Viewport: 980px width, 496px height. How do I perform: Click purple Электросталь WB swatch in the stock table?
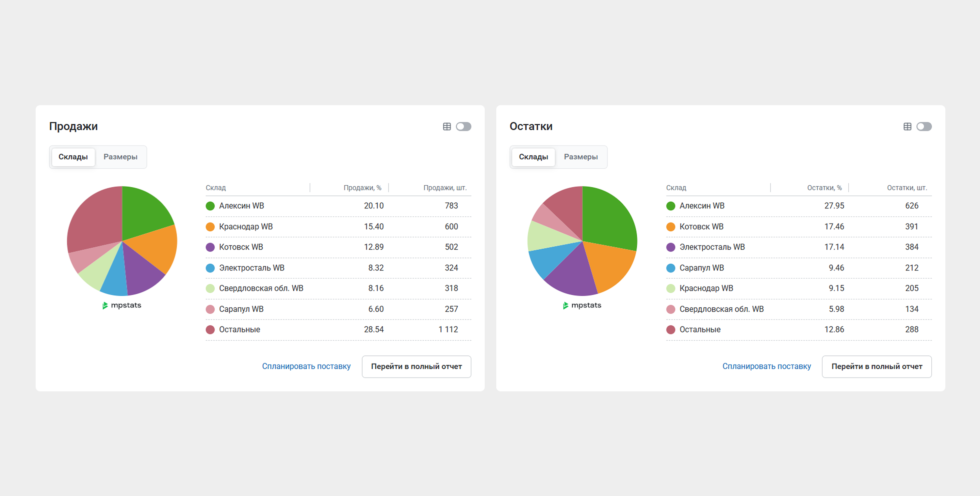point(671,247)
